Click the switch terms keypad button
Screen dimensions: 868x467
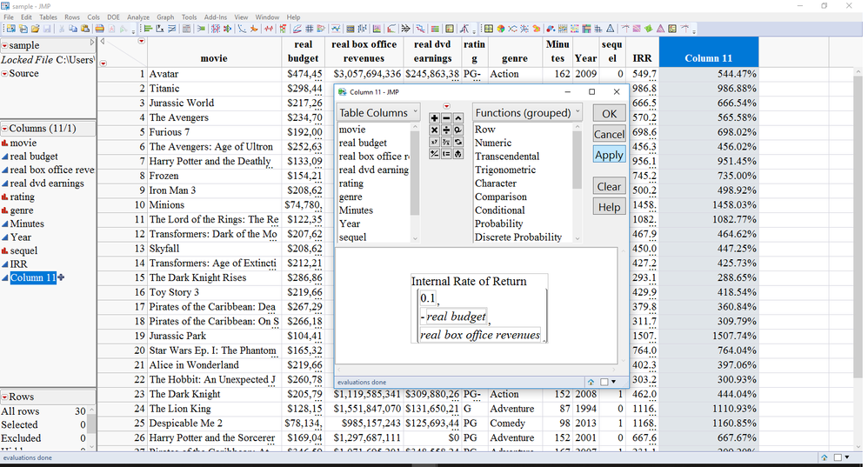tap(458, 142)
